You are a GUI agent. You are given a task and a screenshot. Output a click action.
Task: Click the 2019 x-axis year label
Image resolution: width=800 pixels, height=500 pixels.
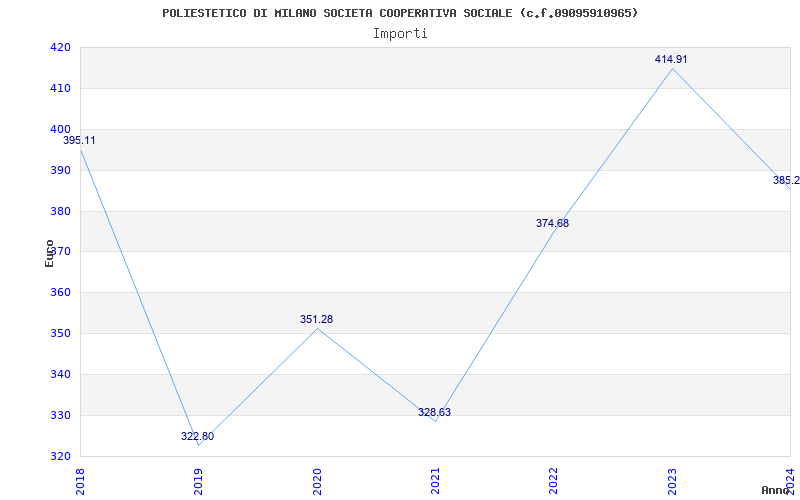(198, 482)
